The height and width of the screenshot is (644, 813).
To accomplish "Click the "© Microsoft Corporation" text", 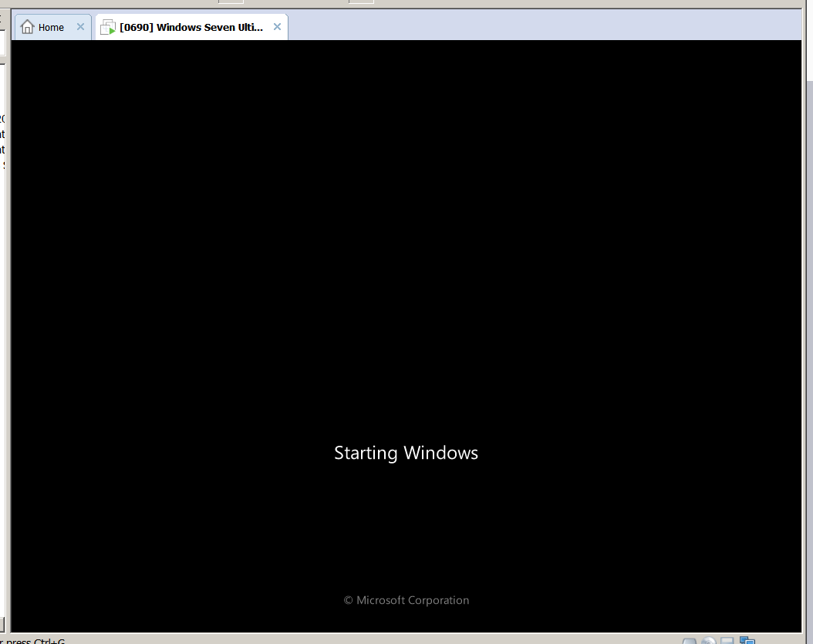I will click(x=406, y=600).
